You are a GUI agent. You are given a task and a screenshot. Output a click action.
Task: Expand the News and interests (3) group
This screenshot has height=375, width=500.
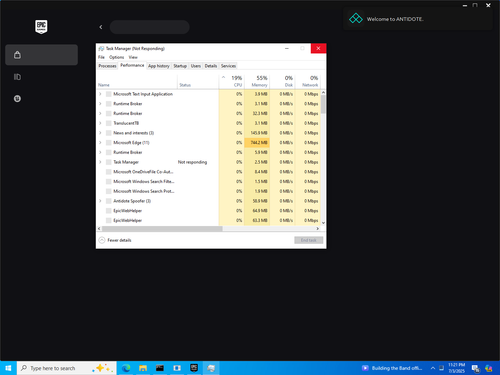coord(100,133)
